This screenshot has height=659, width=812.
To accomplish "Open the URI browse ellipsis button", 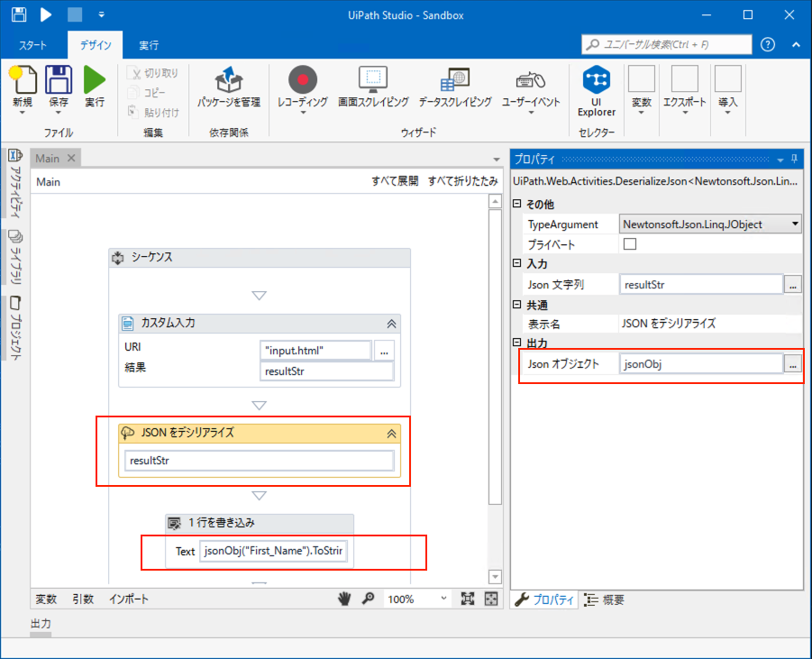I will click(x=384, y=351).
